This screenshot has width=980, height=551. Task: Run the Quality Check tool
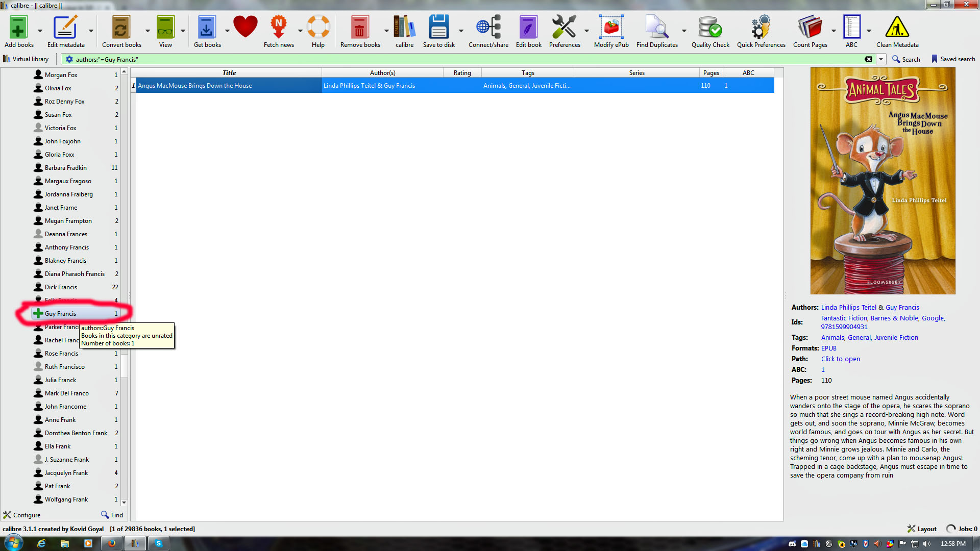click(710, 28)
